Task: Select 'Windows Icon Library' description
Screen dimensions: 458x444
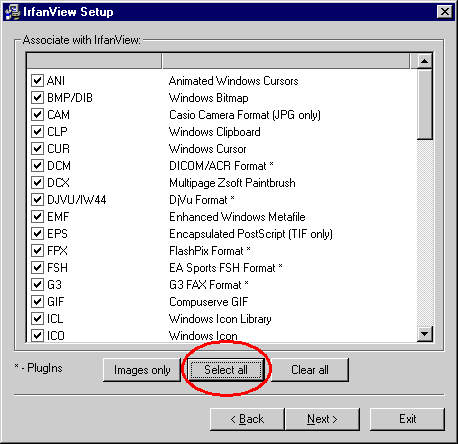Action: click(x=220, y=319)
